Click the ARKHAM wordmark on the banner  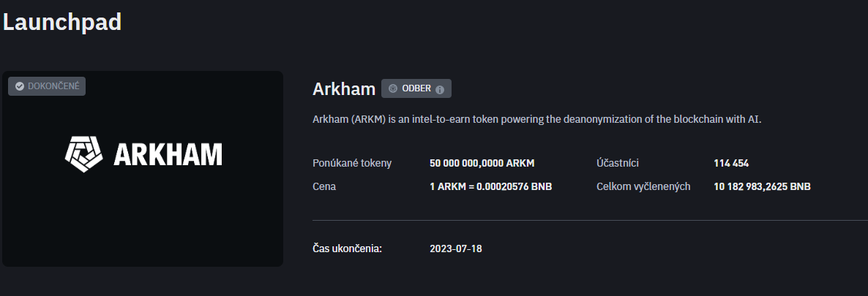pos(168,154)
